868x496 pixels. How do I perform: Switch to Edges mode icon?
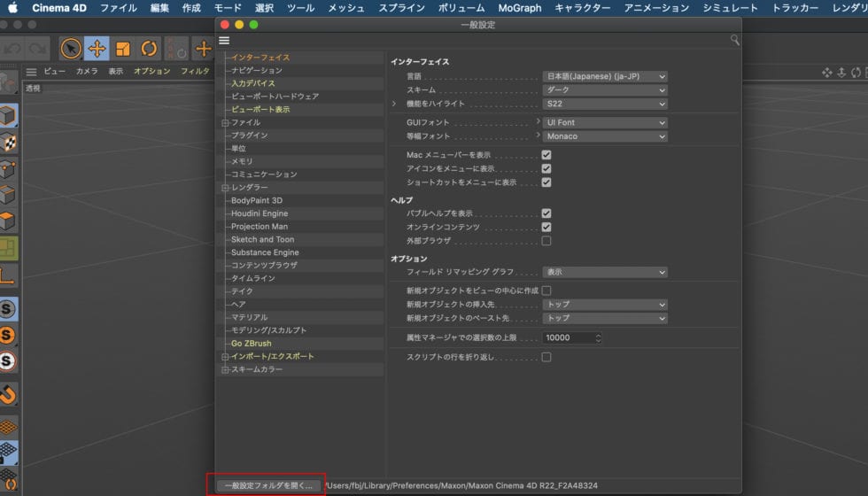tap(8, 195)
